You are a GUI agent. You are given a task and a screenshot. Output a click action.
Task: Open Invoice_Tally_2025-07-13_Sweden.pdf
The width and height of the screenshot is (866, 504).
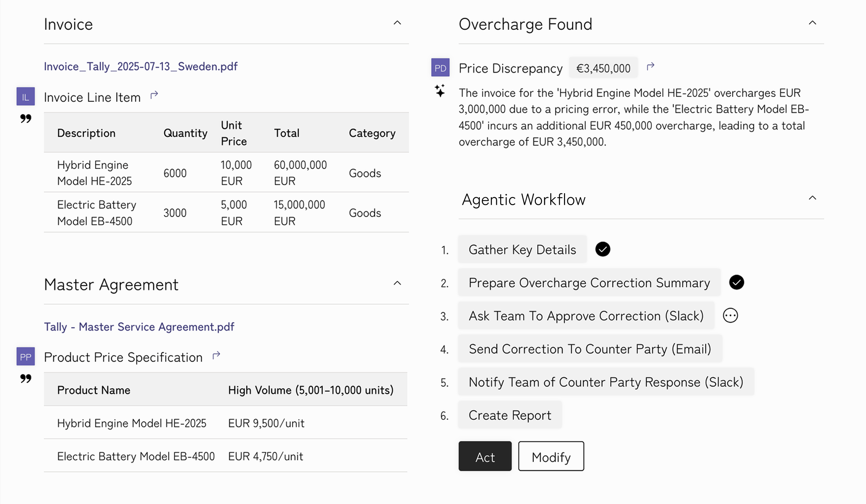click(140, 66)
